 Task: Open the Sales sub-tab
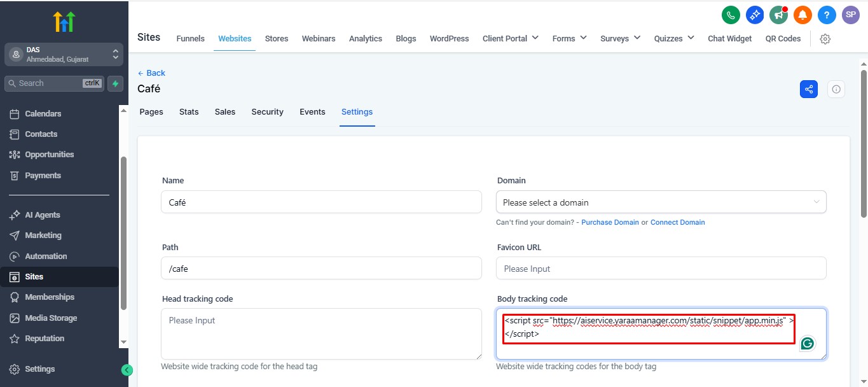[225, 112]
